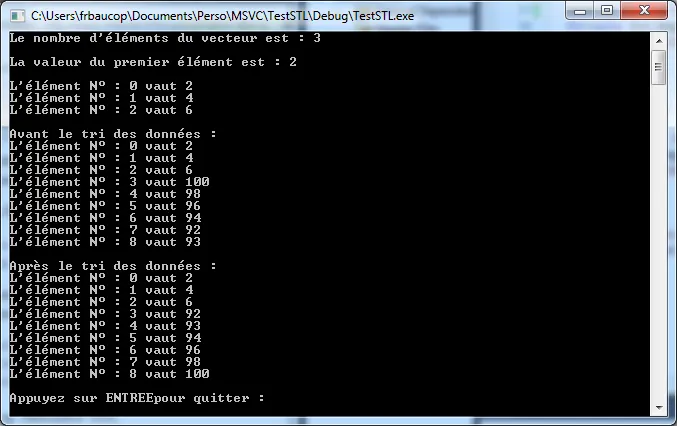Click the scrollbar down arrow
Screen dimensions: 677x426
(x=659, y=407)
